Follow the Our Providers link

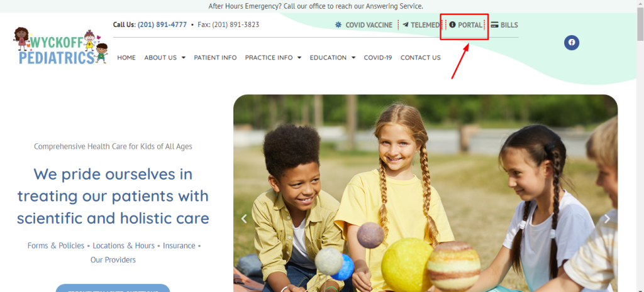(x=113, y=259)
